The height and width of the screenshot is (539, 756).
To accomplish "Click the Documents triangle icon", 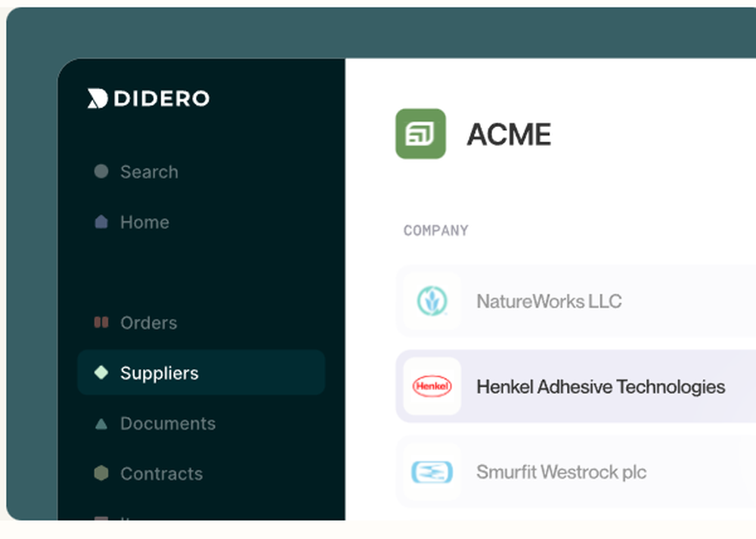I will [x=101, y=423].
